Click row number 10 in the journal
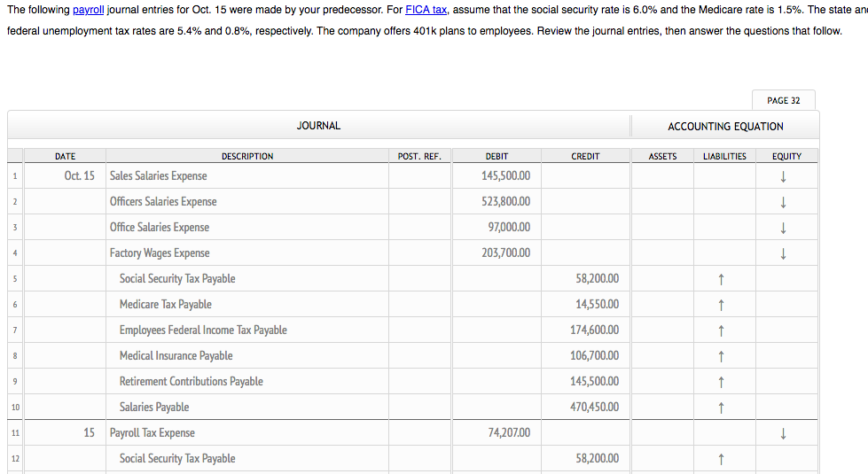The width and height of the screenshot is (868, 474). point(15,407)
